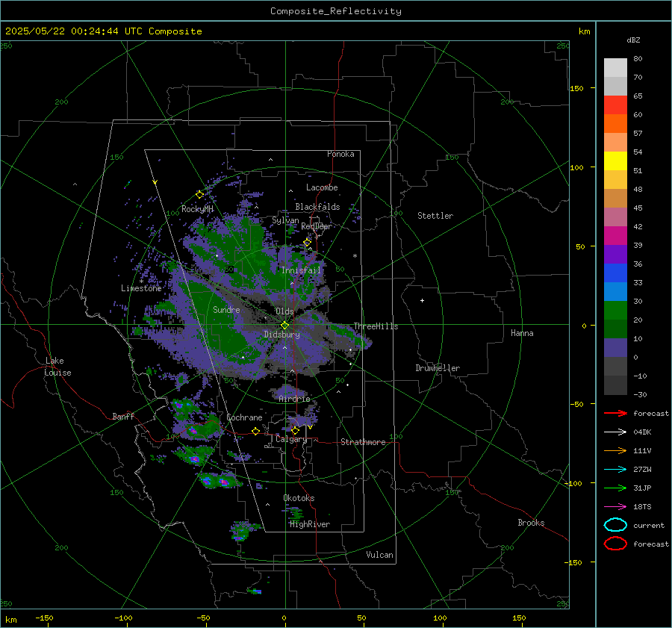The height and width of the screenshot is (628, 672).
Task: Click the yellow diamond marker near RockyMH
Action: [199, 195]
